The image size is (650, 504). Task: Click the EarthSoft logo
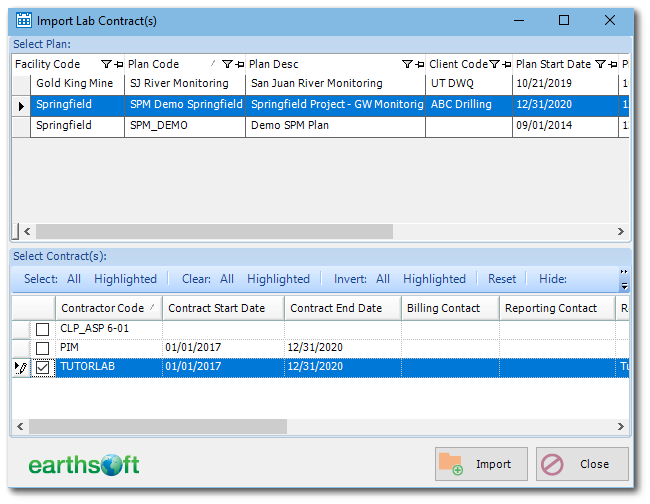[84, 465]
